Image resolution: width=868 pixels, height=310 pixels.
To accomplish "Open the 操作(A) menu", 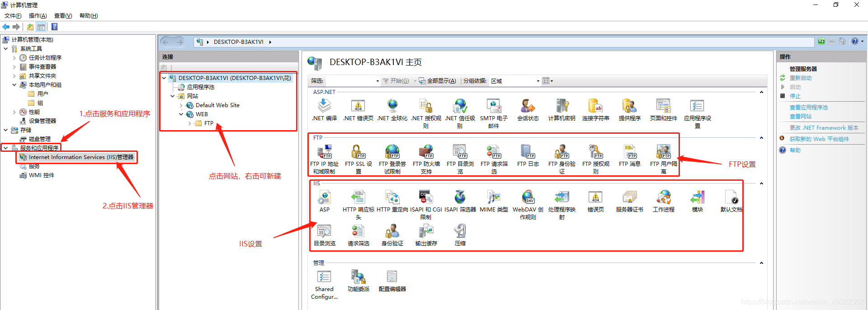I will pyautogui.click(x=38, y=16).
